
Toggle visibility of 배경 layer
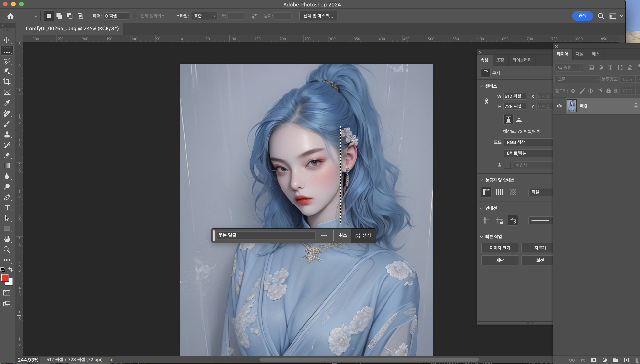click(559, 106)
